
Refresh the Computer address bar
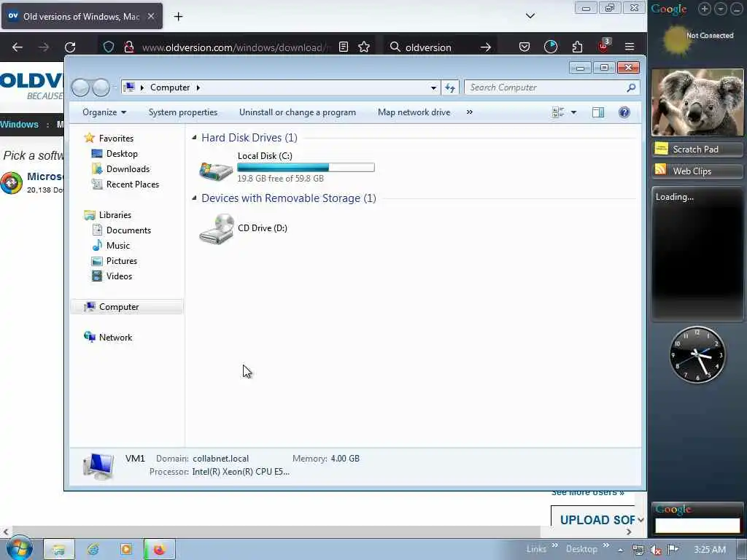coord(449,87)
